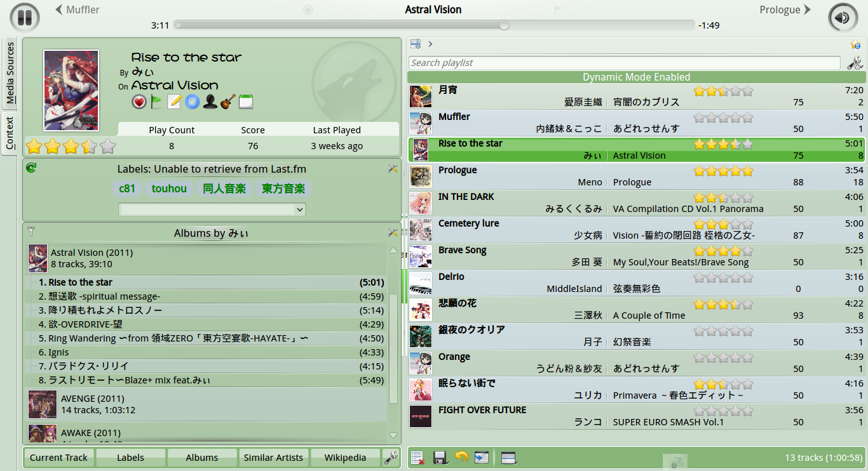Click the current track album cover
868x471 pixels.
(x=71, y=90)
